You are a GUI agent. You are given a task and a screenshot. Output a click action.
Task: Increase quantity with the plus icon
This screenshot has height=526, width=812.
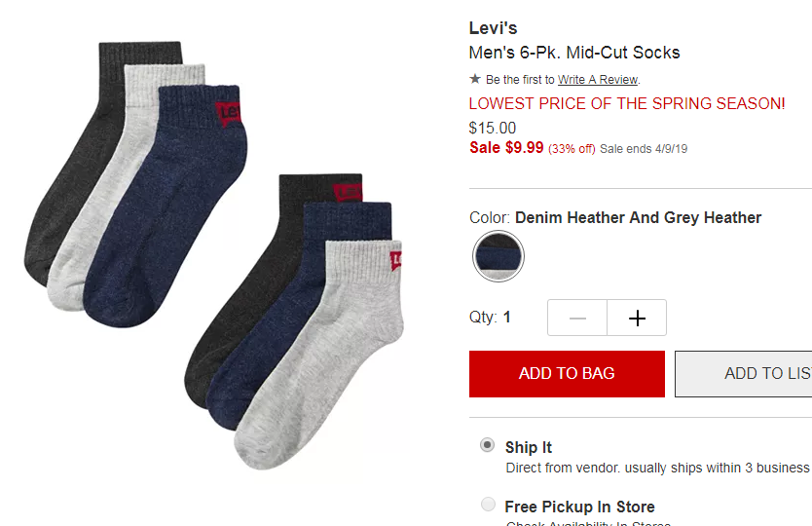[x=637, y=318]
